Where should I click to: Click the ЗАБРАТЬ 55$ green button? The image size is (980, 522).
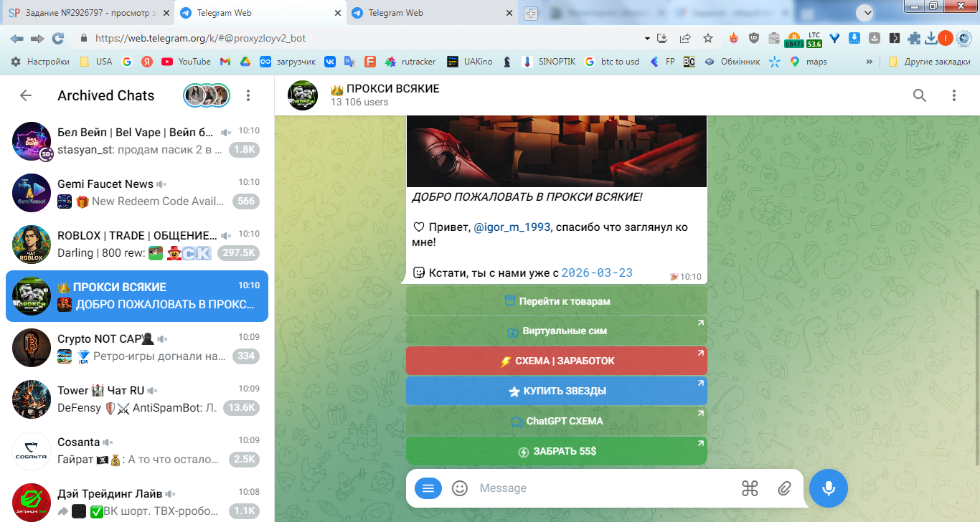[x=557, y=451]
